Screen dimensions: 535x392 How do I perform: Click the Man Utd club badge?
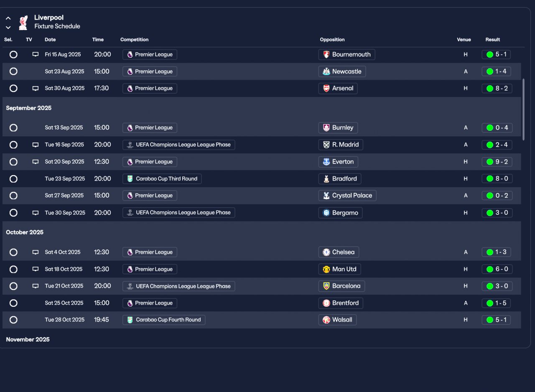point(326,269)
